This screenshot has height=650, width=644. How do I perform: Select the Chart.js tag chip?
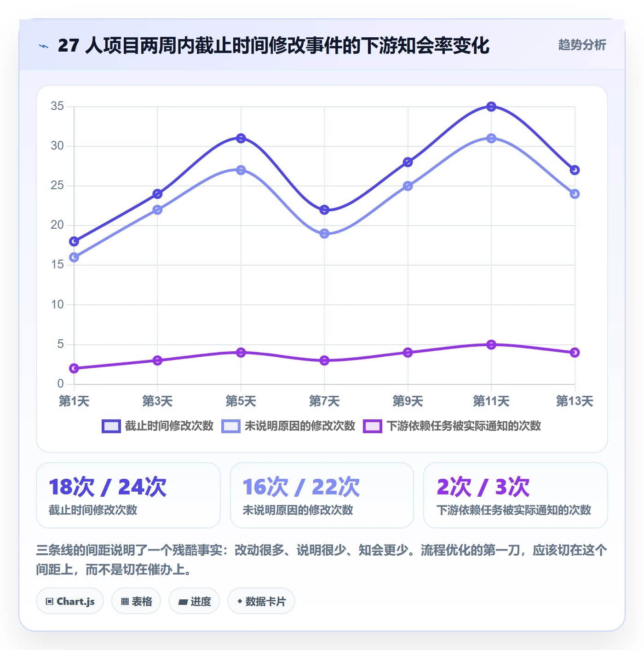70,601
